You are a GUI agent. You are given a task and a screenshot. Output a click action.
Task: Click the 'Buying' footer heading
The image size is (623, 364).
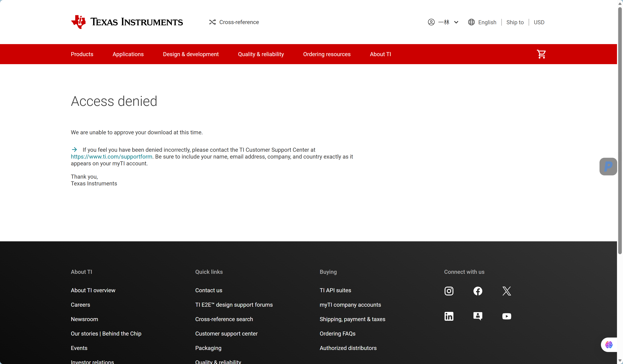[x=328, y=272]
